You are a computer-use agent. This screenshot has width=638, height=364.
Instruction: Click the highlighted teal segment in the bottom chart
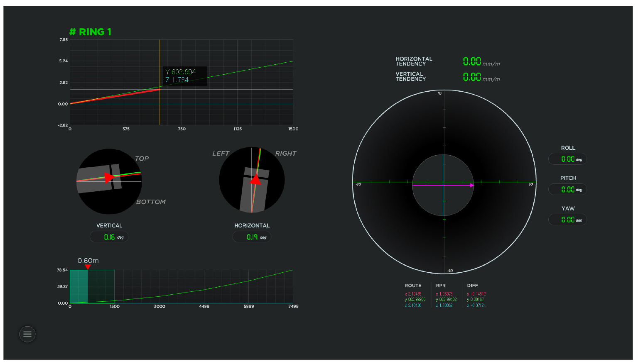tap(79, 286)
